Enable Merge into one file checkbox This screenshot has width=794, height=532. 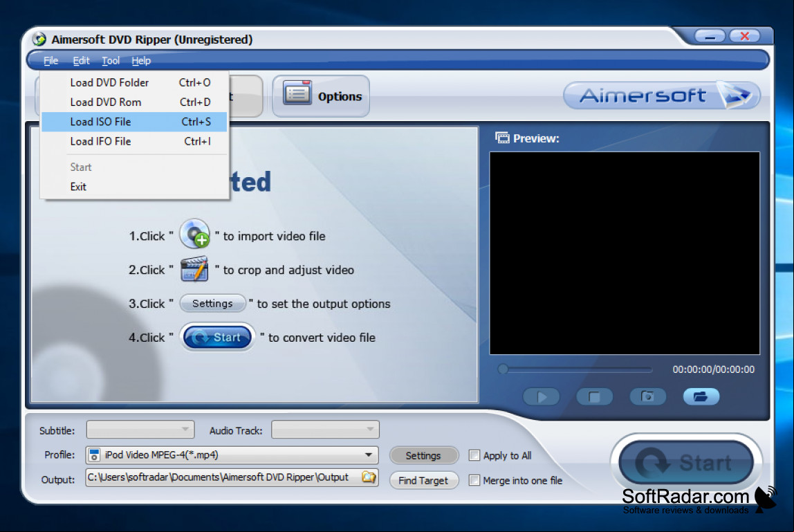(x=474, y=480)
